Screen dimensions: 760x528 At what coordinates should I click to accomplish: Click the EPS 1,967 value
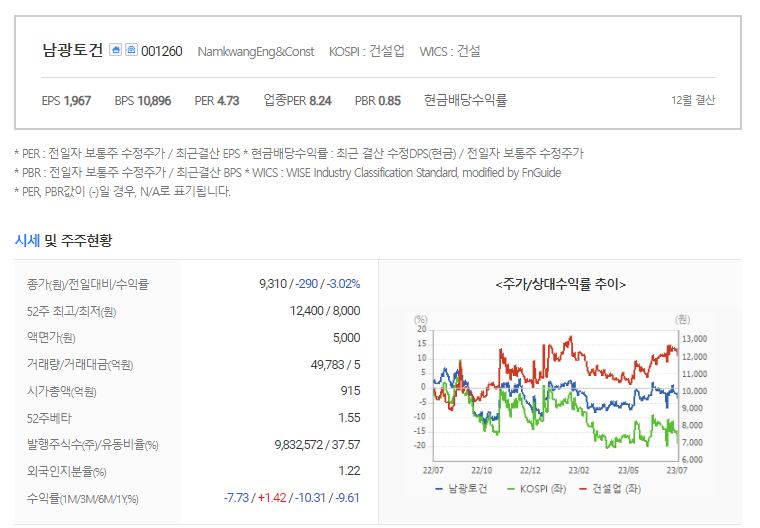point(66,101)
